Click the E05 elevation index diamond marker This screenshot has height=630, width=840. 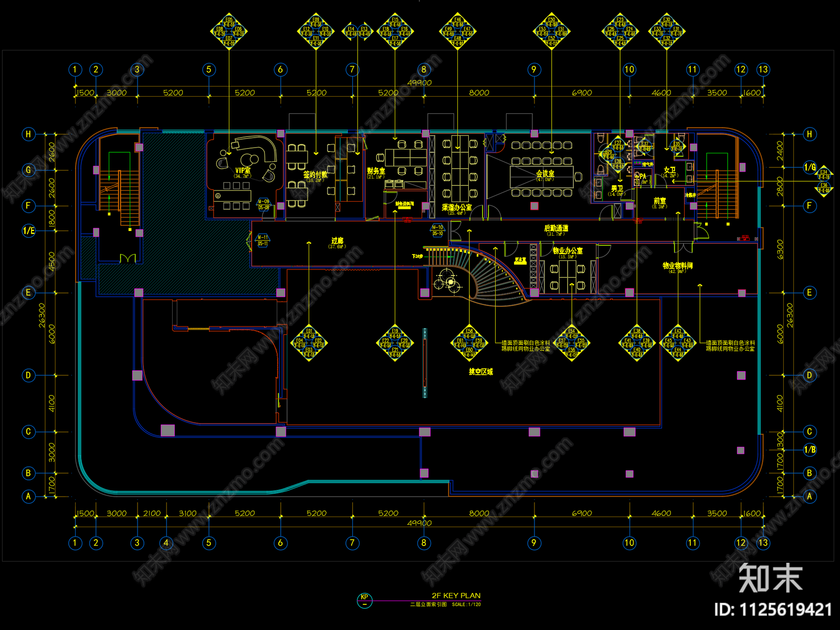click(229, 31)
